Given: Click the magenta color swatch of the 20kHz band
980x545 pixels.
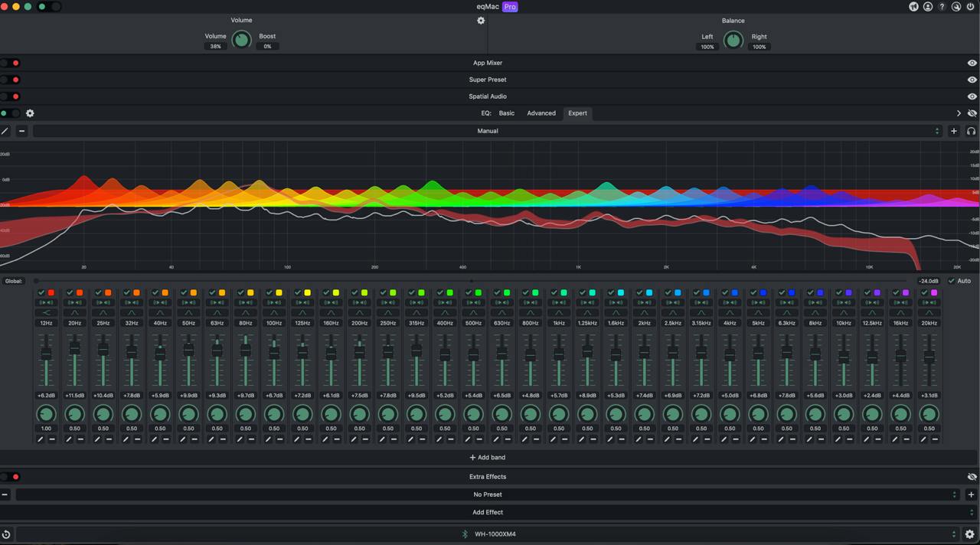Looking at the screenshot, I should coord(934,292).
